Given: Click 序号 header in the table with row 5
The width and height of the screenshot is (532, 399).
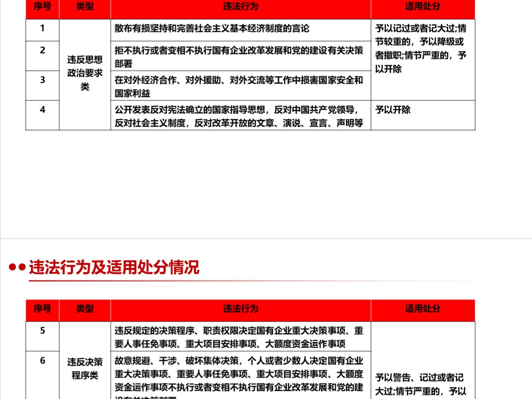Looking at the screenshot, I should pos(43,310).
